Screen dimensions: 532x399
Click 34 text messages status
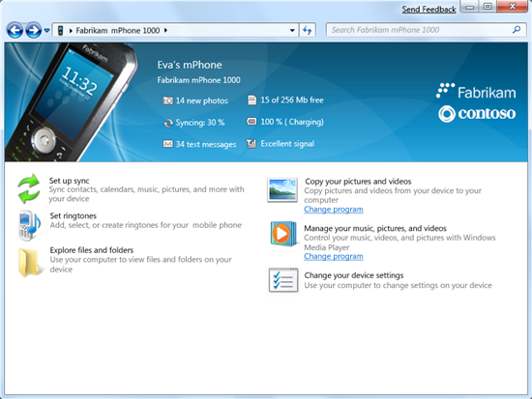pos(206,144)
